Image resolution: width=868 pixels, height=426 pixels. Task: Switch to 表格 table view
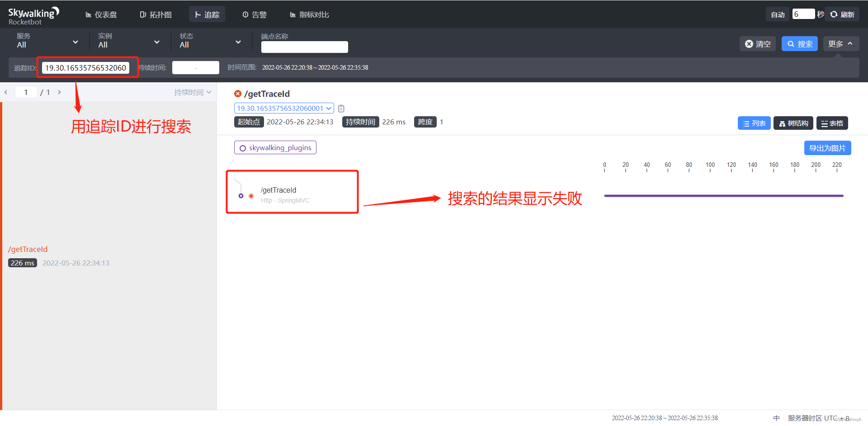point(832,123)
